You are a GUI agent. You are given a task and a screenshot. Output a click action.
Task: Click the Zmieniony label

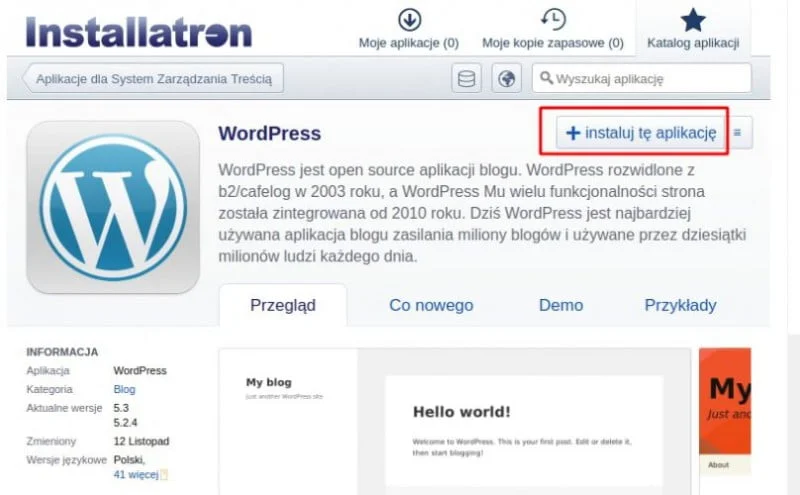[x=51, y=441]
